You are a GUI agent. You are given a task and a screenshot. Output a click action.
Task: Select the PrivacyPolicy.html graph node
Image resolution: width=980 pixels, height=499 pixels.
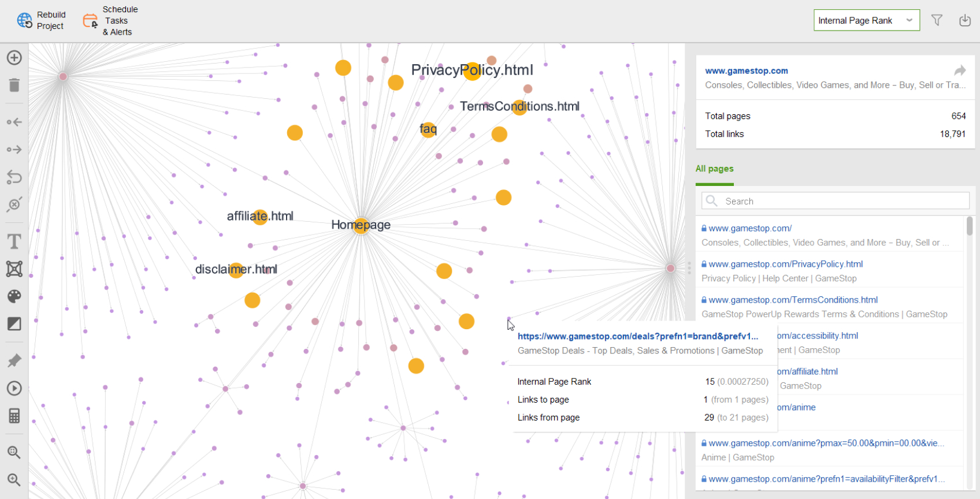pos(472,71)
